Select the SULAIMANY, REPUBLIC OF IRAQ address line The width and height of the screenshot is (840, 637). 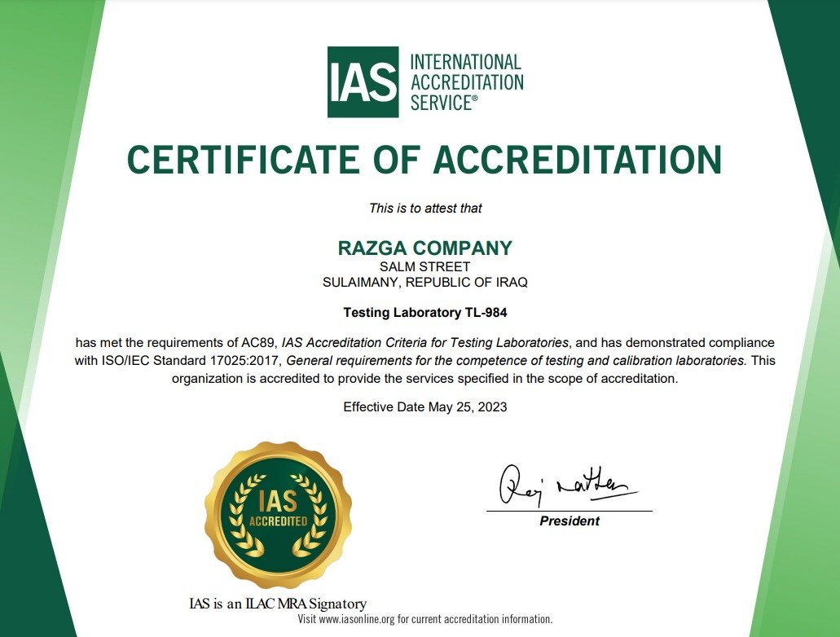tap(424, 282)
